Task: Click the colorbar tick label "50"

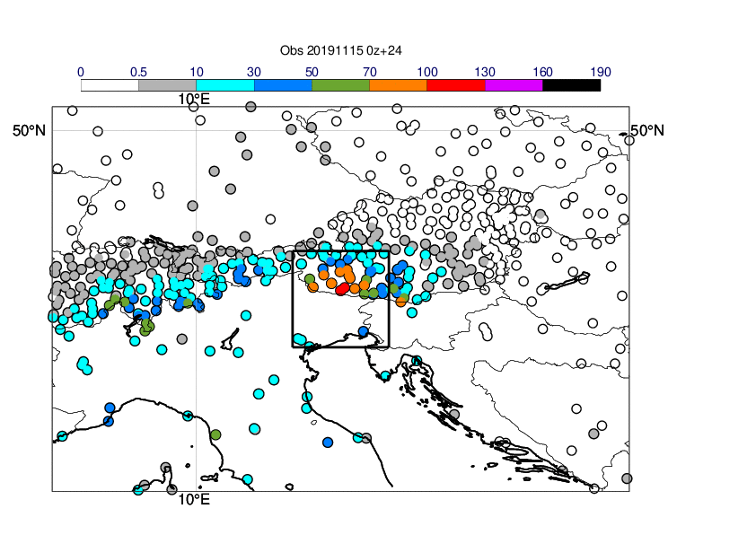Action: [312, 73]
